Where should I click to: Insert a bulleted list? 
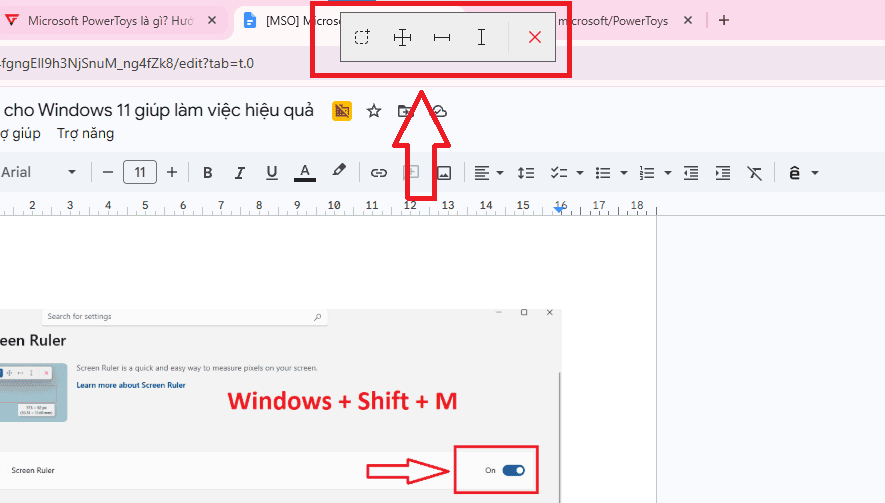coord(603,173)
